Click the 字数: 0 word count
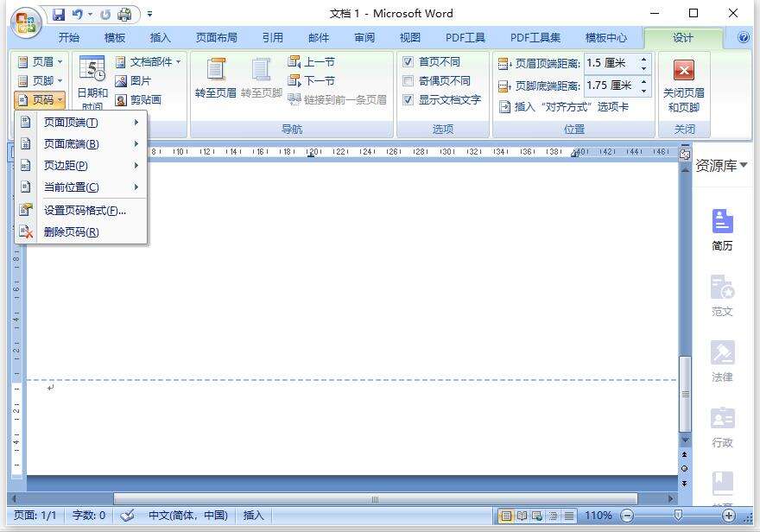 [x=89, y=515]
